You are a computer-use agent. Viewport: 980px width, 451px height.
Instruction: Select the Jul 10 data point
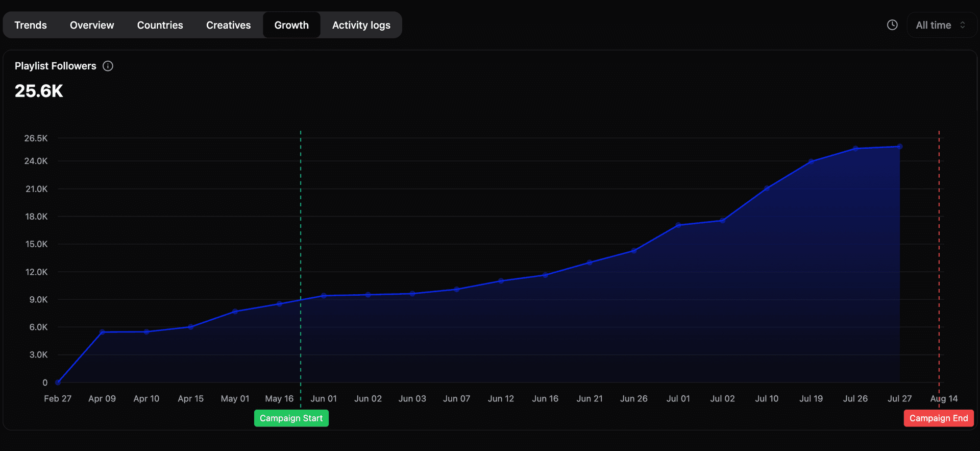(x=767, y=188)
